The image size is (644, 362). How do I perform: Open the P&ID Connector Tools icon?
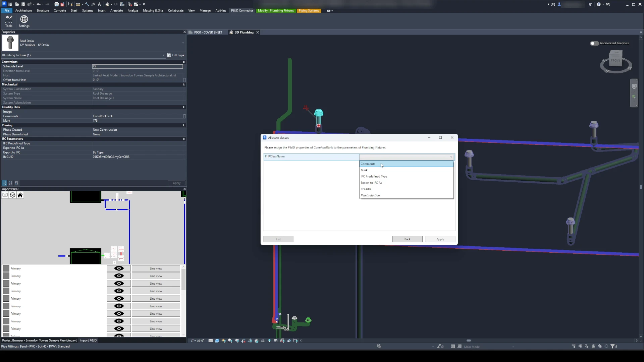[x=9, y=21]
